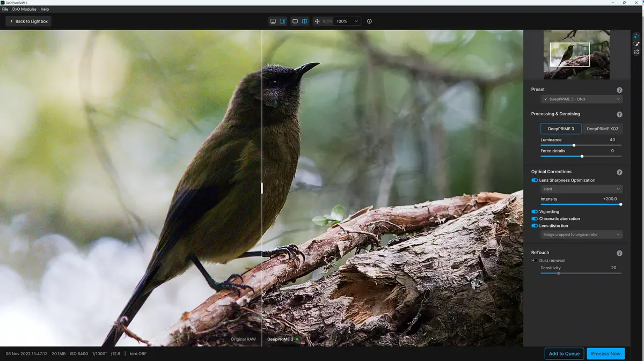Turn off Vignetting correction

(x=535, y=212)
